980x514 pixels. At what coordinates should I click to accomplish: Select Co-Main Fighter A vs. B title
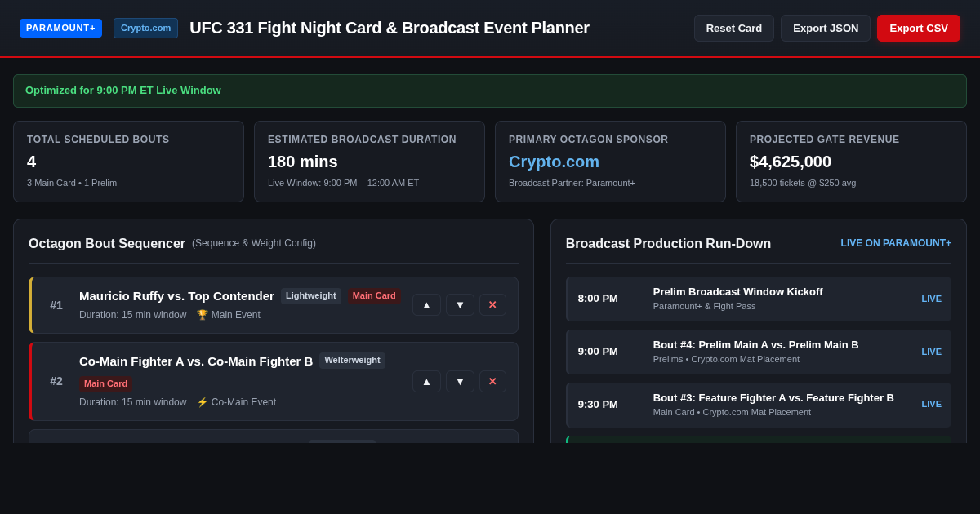(196, 361)
